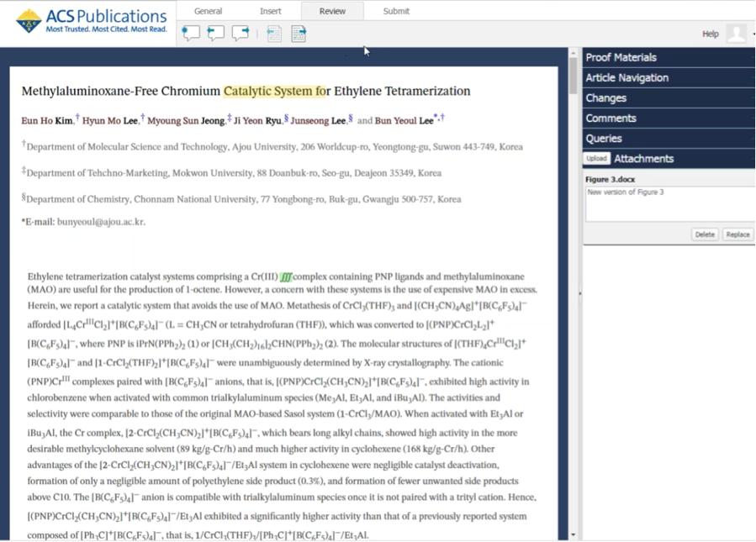Screen dimensions: 756x542
Task: Click author name Hyun Mo Lee
Action: (x=110, y=120)
